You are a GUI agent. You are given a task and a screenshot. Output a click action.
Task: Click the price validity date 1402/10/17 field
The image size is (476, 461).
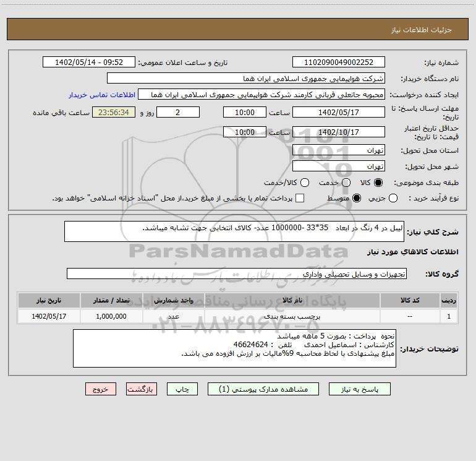(339, 132)
